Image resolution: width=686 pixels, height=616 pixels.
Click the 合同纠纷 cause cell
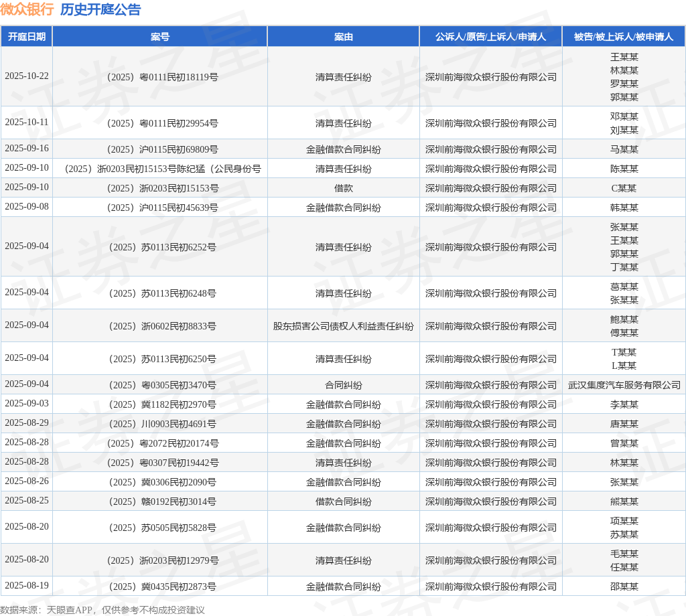(344, 385)
